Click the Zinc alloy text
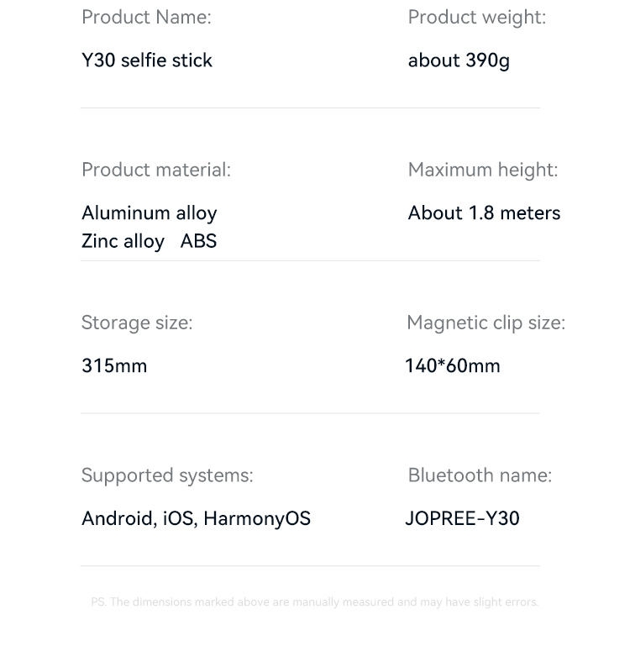The height and width of the screenshot is (672, 630). tap(123, 242)
